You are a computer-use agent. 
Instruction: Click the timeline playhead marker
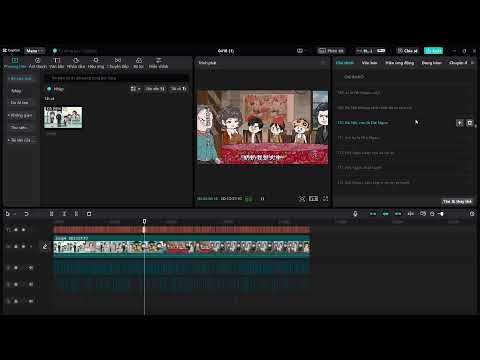[144, 221]
